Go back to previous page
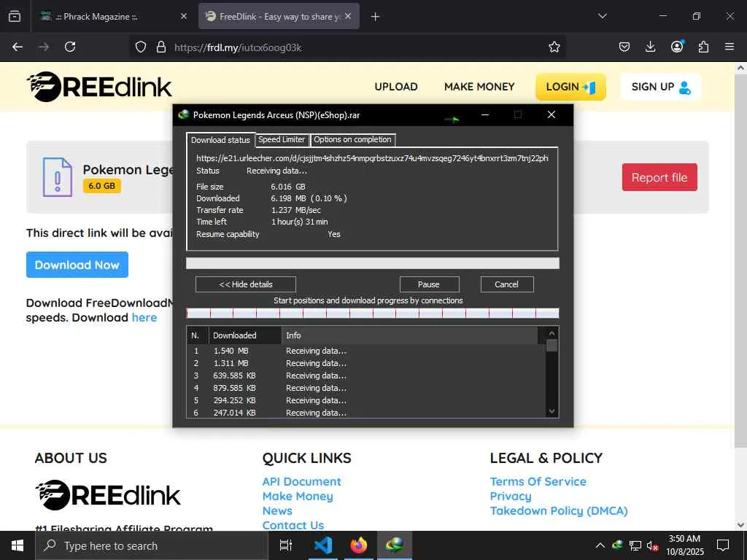747x560 pixels. click(x=18, y=47)
